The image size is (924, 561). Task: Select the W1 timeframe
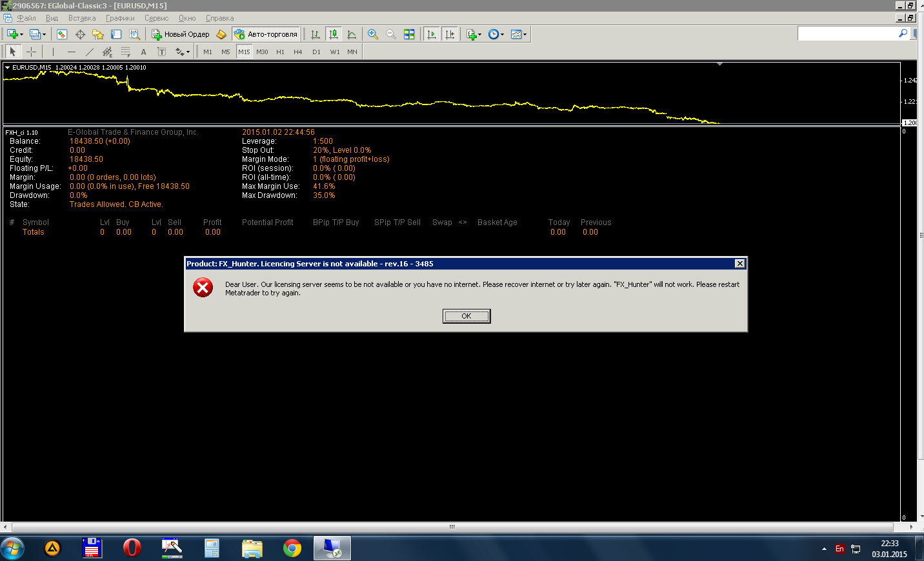click(335, 52)
